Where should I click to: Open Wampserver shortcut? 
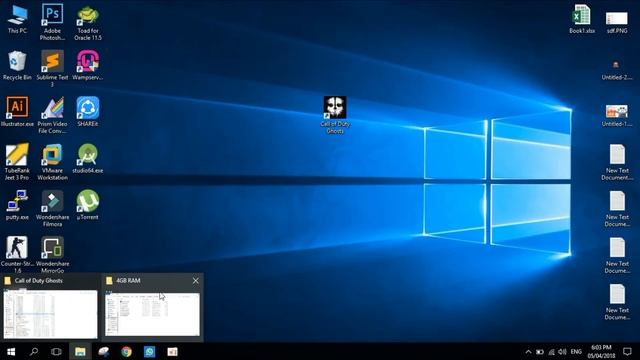coord(88,65)
